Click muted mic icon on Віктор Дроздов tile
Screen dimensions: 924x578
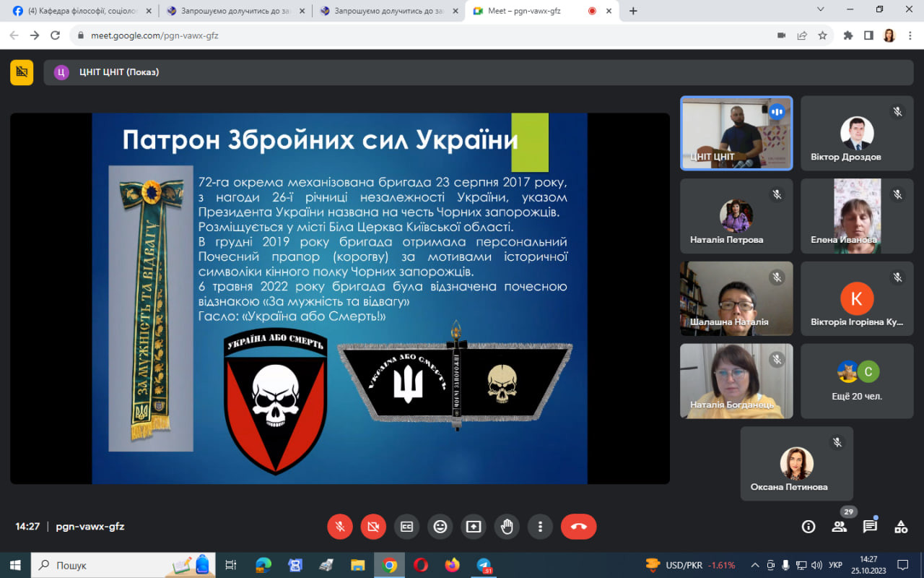pos(897,111)
